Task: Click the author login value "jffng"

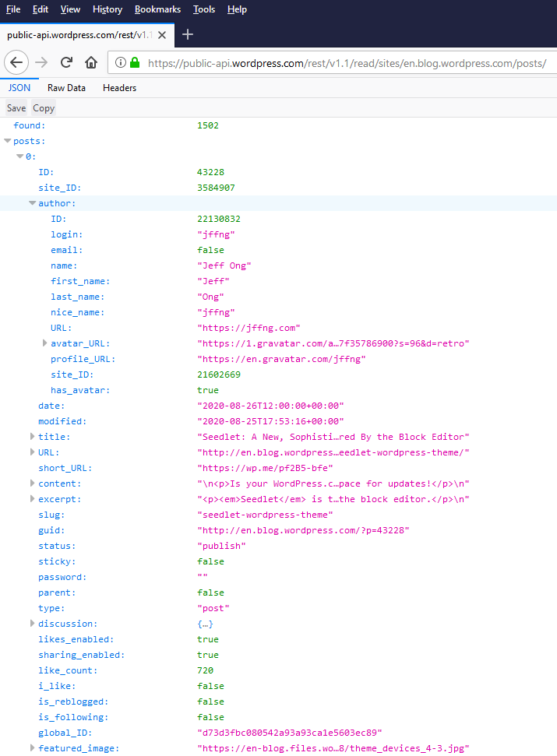Action: [216, 234]
